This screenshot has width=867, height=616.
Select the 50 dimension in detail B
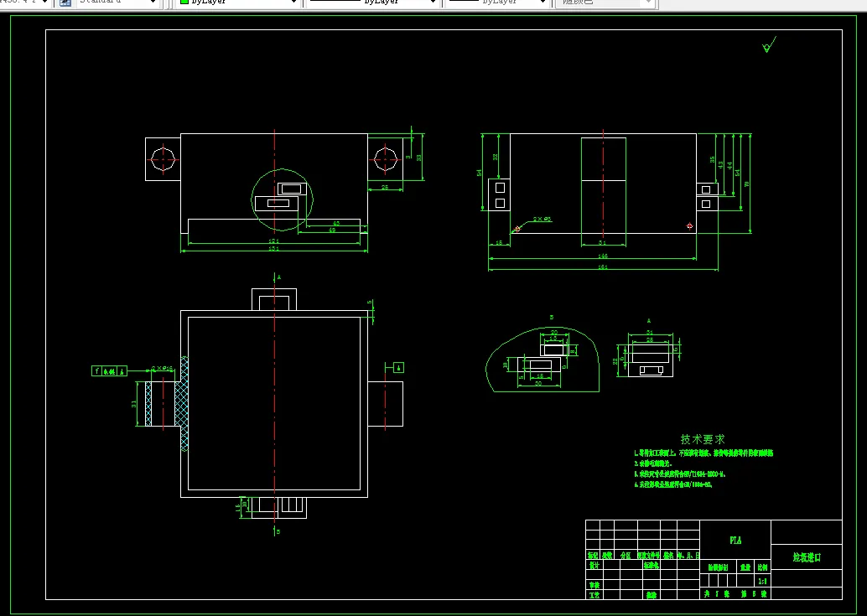(538, 383)
